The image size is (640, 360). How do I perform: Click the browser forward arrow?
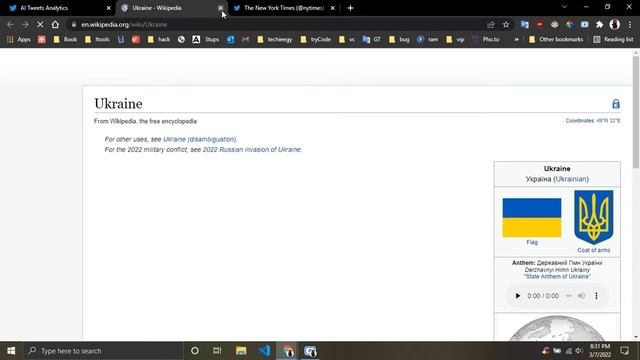click(25, 24)
